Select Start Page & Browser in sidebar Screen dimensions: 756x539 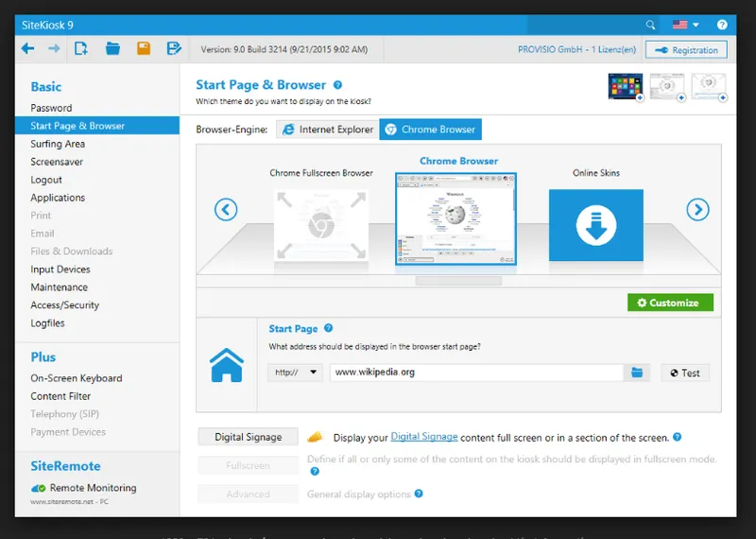(x=97, y=126)
